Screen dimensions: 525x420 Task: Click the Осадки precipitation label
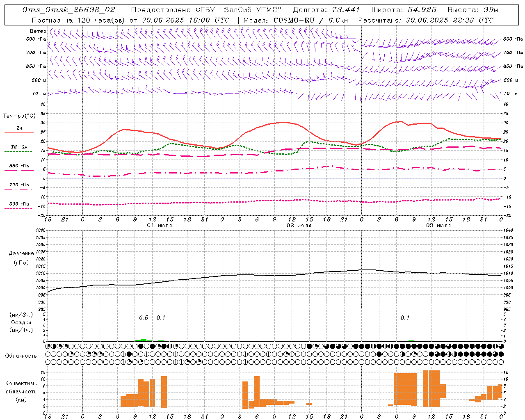(x=21, y=322)
